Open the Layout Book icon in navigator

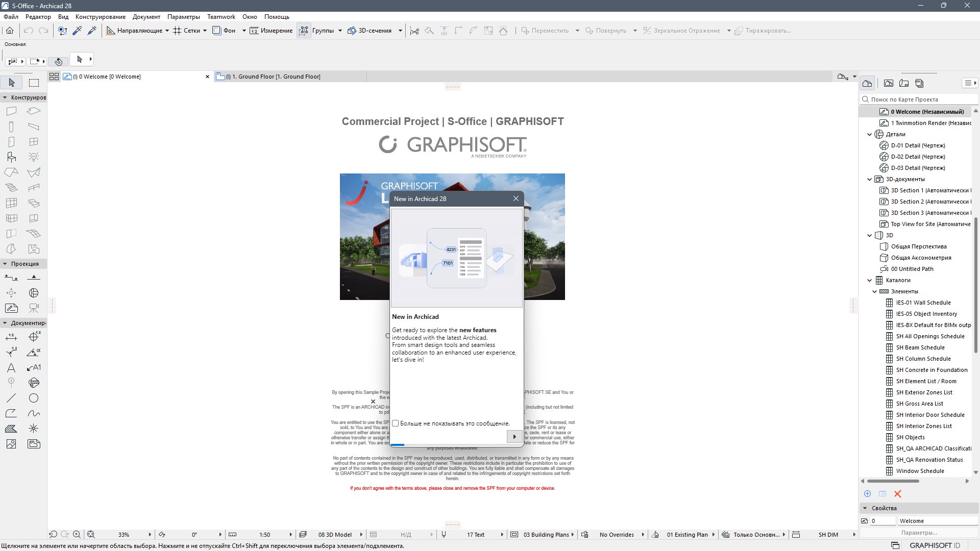(904, 83)
